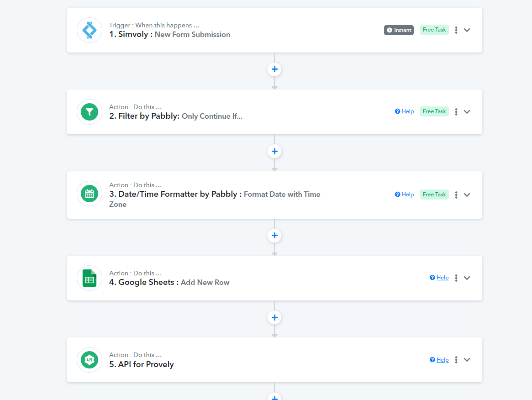This screenshot has width=532, height=400.
Task: Click the '5. API for Provely' title
Action: click(x=141, y=364)
